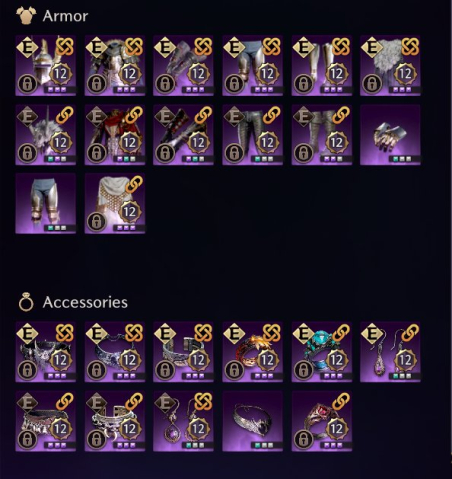This screenshot has width=452, height=479.
Task: Toggle the lock on plumed helmet
Action: click(x=27, y=83)
